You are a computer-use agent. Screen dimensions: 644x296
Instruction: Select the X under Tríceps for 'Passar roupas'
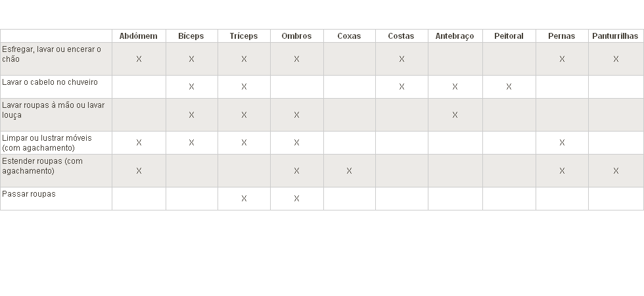click(244, 199)
